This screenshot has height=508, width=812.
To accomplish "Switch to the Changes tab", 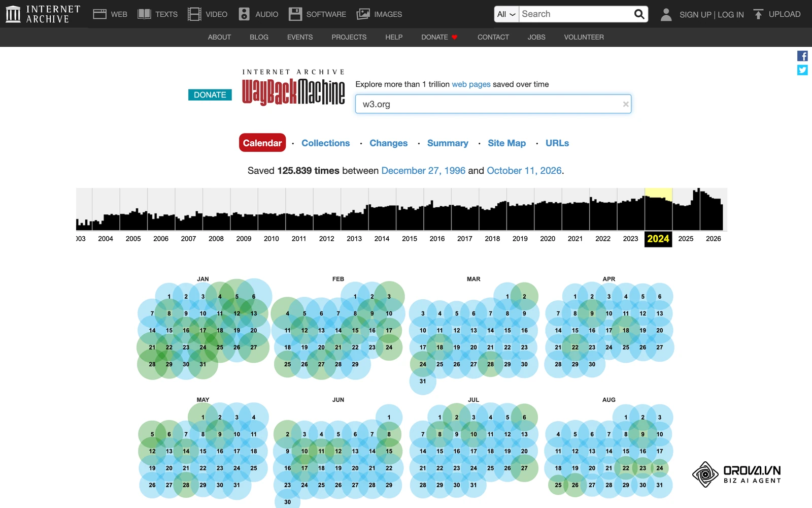I will 389,143.
